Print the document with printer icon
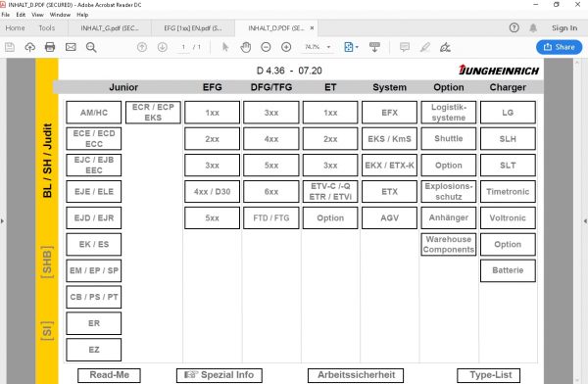Viewport: 588px width, 384px height. coord(50,47)
